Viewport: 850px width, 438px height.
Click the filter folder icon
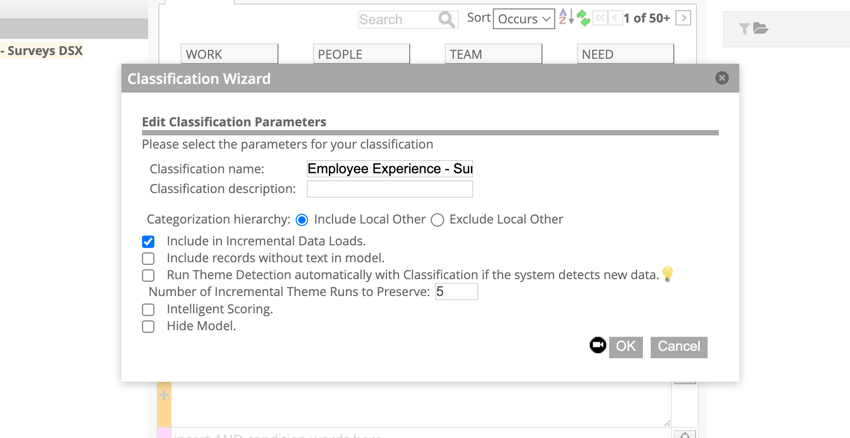[x=753, y=29]
